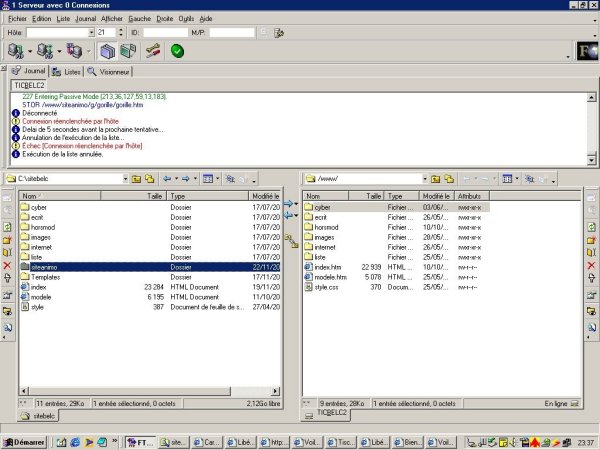Click the Internet Explorer quick launch icon

tap(75, 442)
